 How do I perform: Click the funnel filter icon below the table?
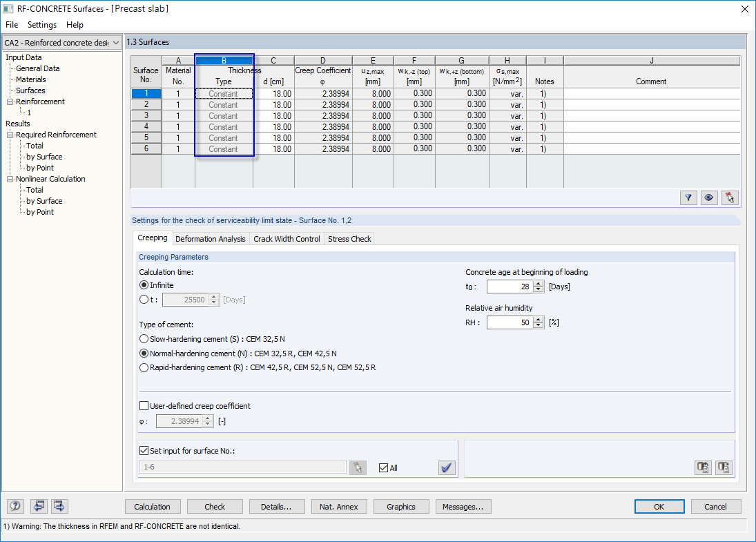tap(688, 197)
